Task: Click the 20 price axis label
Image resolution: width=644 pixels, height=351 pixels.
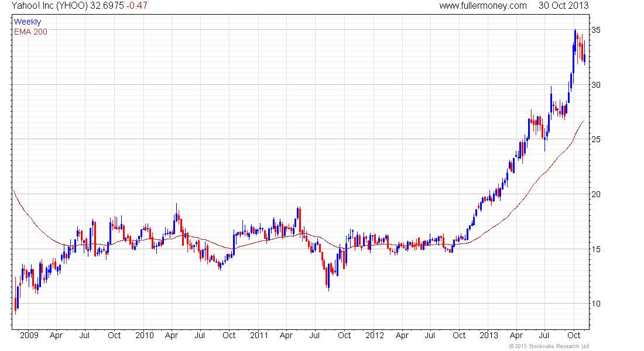Action: pos(595,194)
